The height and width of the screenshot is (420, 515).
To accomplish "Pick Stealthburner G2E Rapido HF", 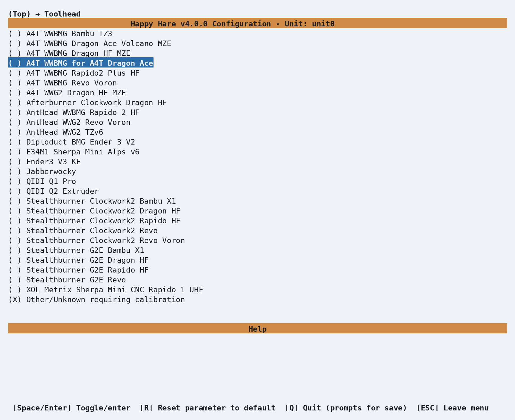I will (78, 270).
